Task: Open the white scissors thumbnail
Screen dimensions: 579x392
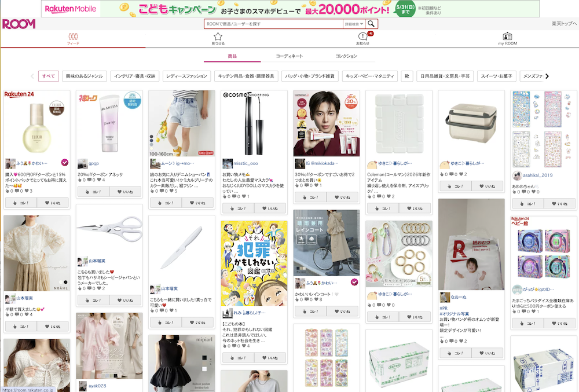Action: [x=109, y=230]
